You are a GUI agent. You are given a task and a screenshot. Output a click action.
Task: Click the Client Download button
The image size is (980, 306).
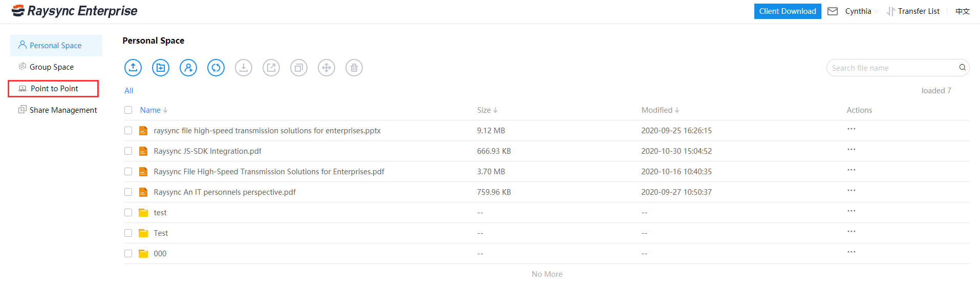788,11
